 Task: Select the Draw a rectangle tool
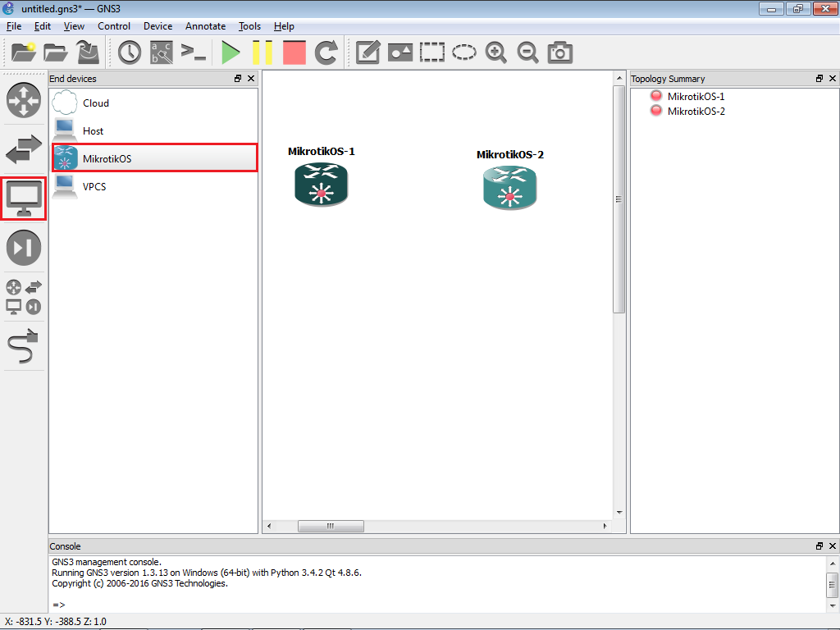431,52
